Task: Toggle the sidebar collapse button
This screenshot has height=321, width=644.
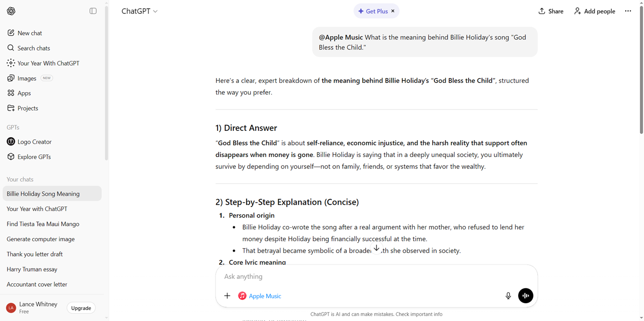Action: 93,11
